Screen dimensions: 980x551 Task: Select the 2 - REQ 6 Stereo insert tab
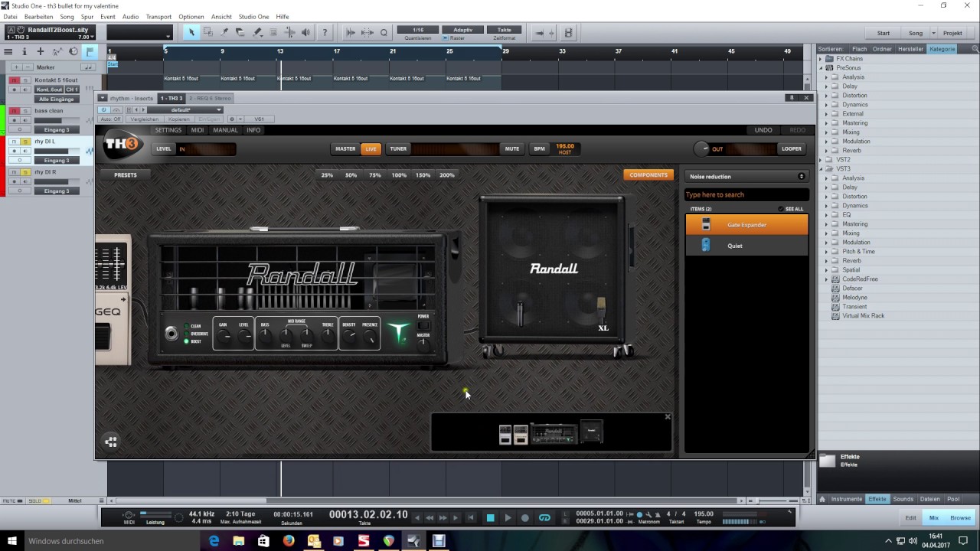tap(210, 98)
